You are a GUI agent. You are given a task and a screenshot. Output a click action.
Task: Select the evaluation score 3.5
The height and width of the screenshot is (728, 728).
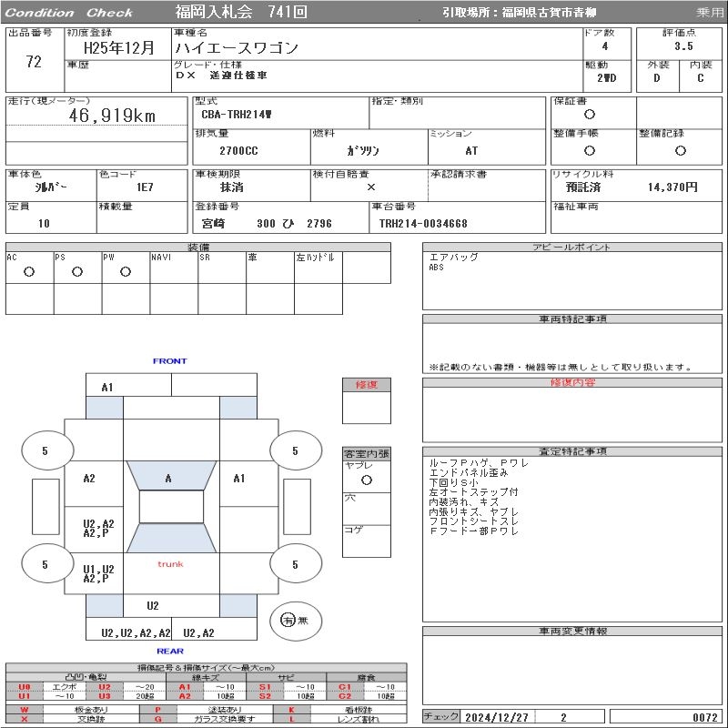tap(683, 46)
